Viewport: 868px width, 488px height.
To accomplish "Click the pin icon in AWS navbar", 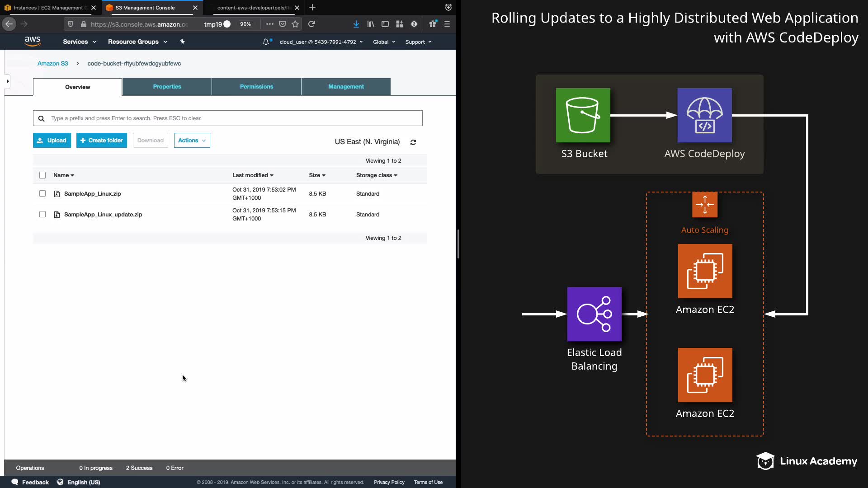I will 183,42.
